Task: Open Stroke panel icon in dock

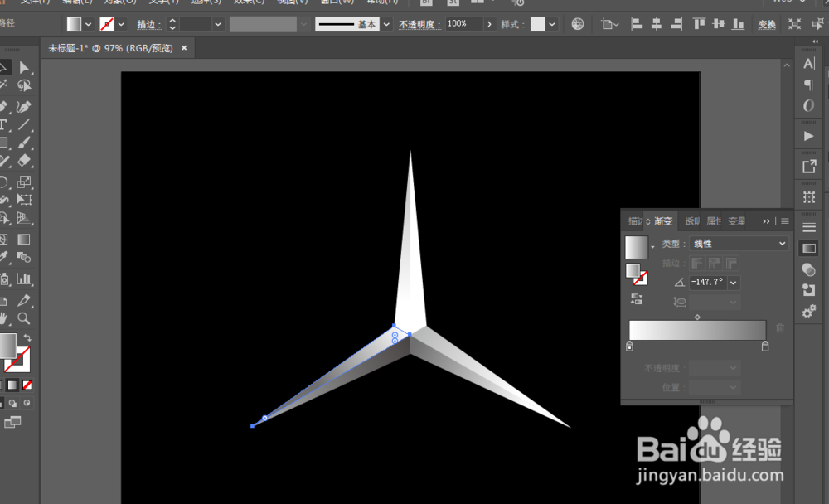Action: pyautogui.click(x=809, y=228)
